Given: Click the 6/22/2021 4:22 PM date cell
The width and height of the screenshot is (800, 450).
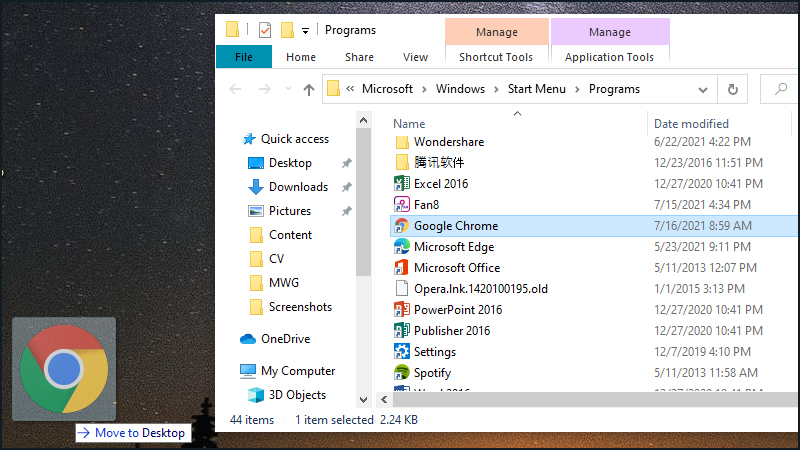Looking at the screenshot, I should [x=702, y=142].
